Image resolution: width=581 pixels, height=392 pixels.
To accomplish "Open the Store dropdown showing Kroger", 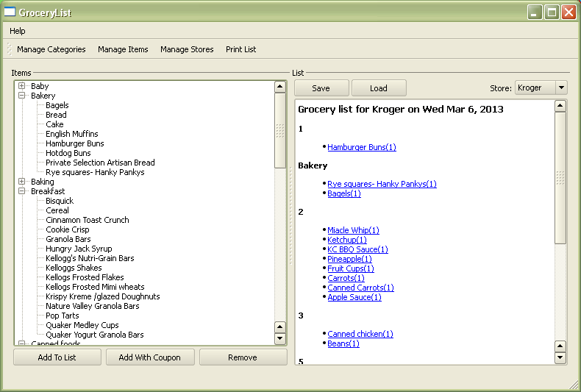I will 541,88.
